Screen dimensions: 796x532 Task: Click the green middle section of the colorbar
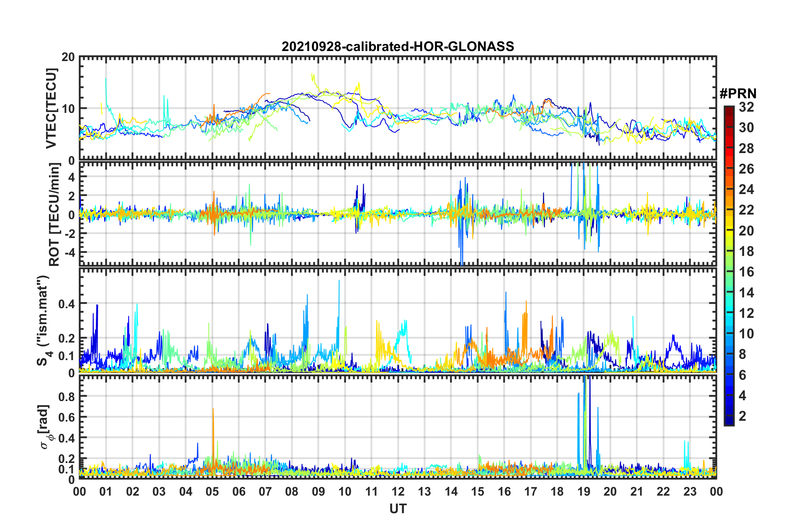tap(729, 272)
